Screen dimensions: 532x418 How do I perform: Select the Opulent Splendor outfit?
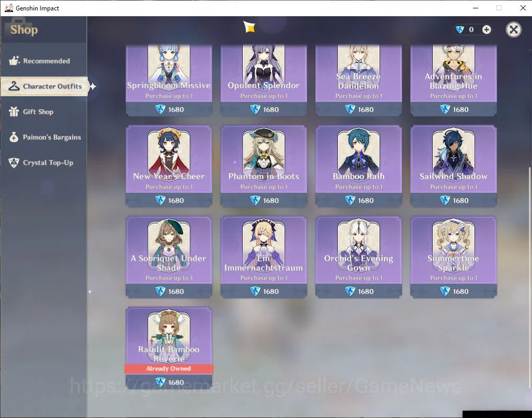point(264,80)
